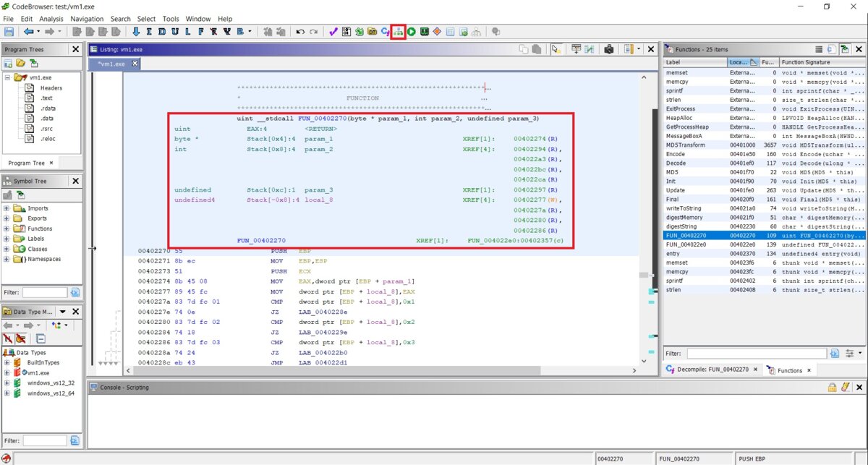Open the listing field formatter icon

pyautogui.click(x=576, y=49)
